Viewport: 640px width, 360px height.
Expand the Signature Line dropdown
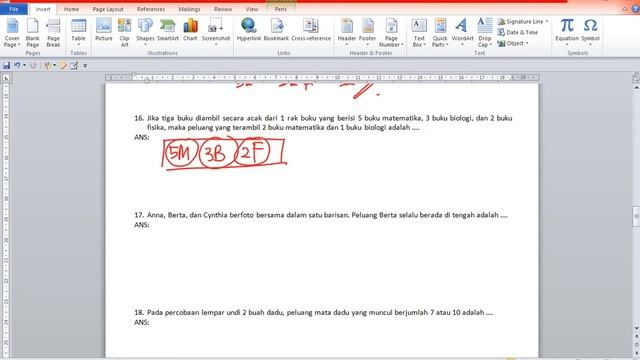pos(547,22)
